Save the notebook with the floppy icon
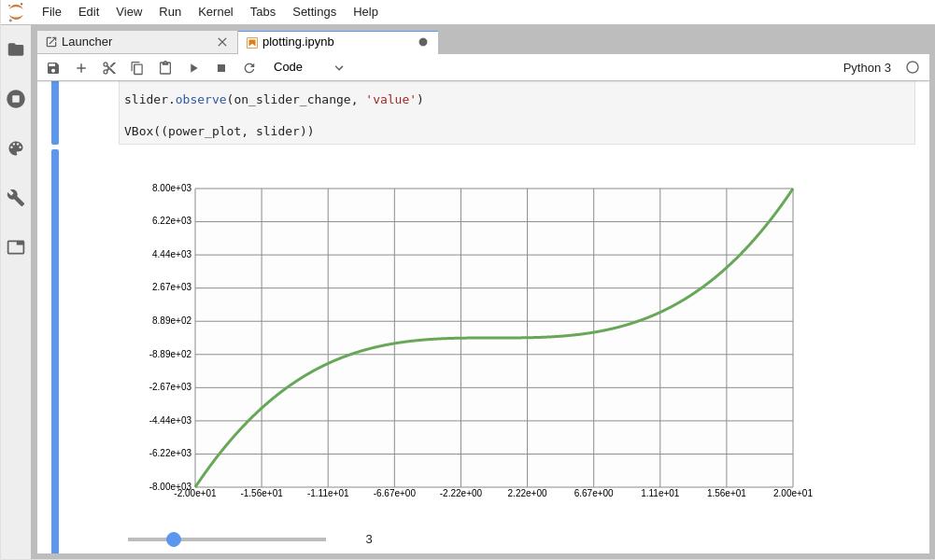This screenshot has width=935, height=560. click(x=53, y=68)
